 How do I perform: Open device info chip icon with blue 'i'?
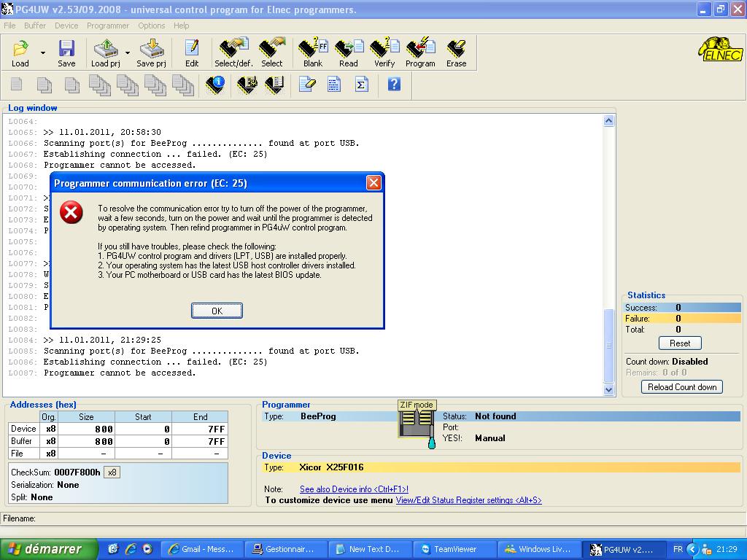[215, 85]
